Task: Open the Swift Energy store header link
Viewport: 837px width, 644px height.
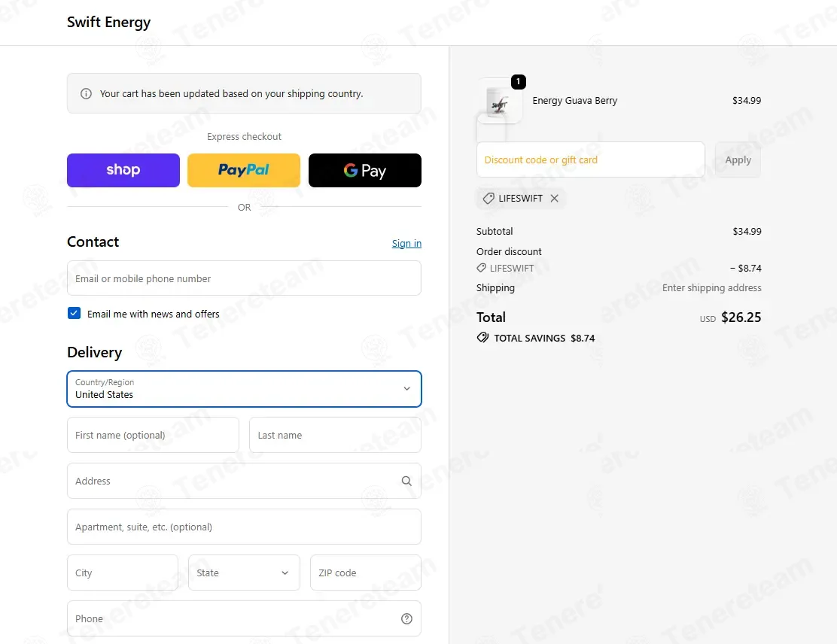Action: coord(109,22)
